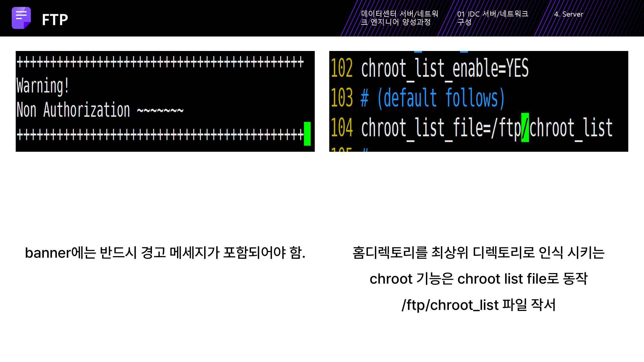Click line number 102 in editor

pos(342,68)
